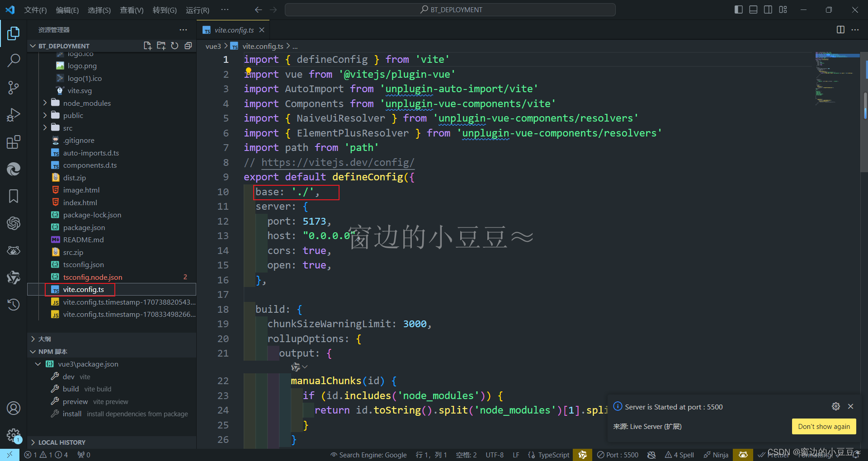Open the 选择(S) menu
Viewport: 868px width, 461px height.
point(99,10)
